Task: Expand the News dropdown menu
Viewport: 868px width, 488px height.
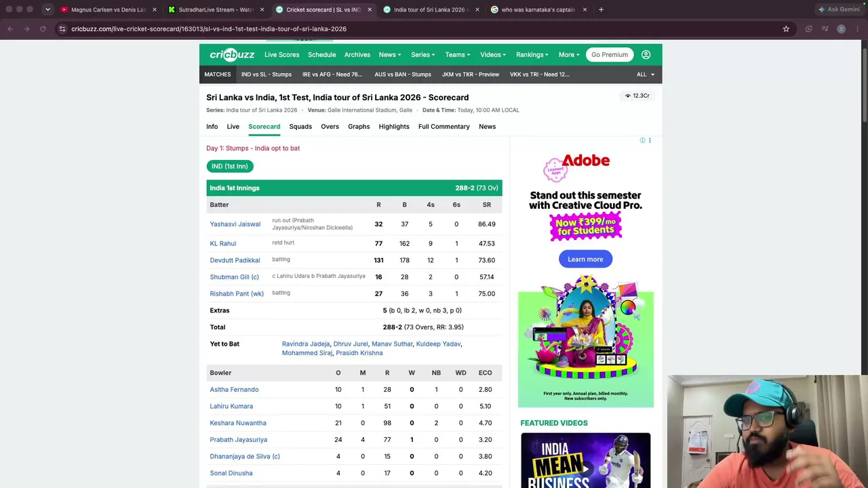Action: [x=390, y=55]
